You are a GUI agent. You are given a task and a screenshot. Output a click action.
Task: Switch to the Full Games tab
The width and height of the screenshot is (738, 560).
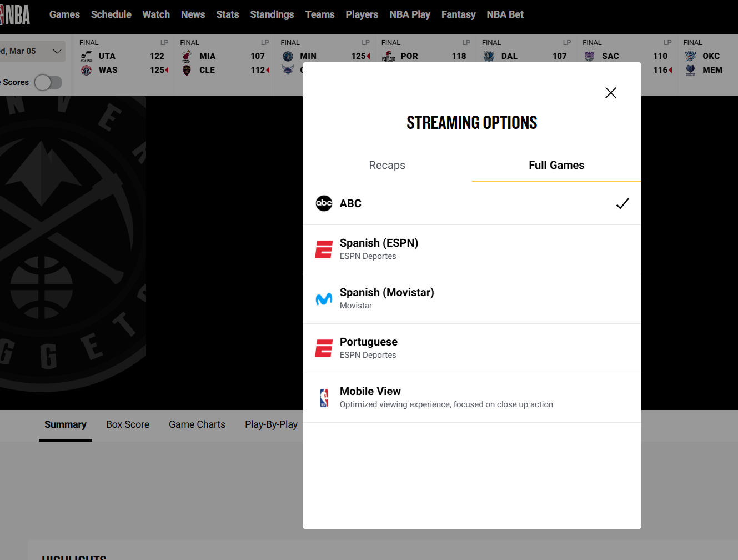click(556, 165)
